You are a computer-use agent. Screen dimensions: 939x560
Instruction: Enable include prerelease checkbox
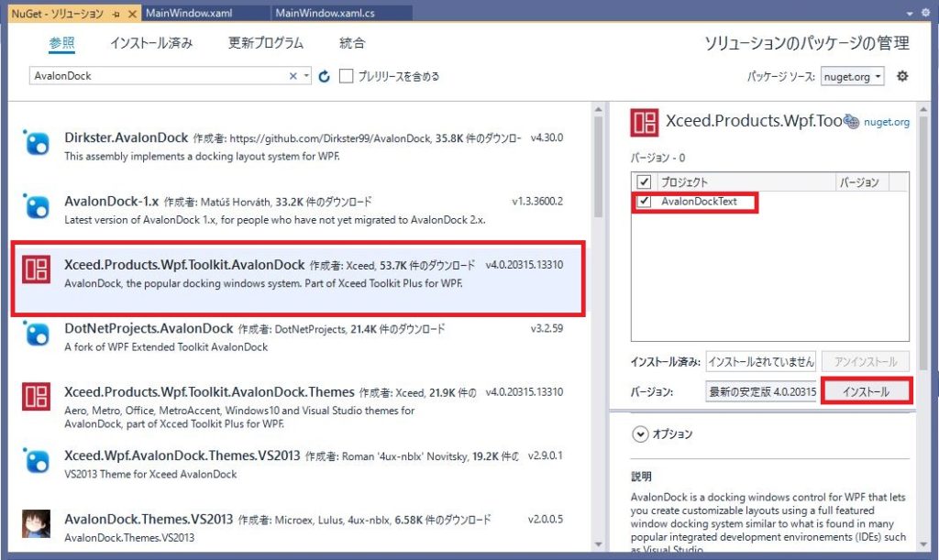pyautogui.click(x=346, y=76)
